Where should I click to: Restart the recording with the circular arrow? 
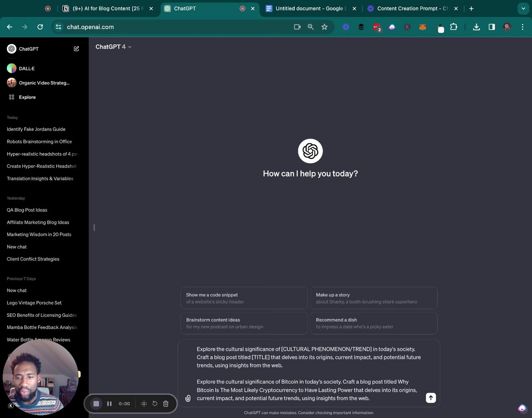pos(155,403)
